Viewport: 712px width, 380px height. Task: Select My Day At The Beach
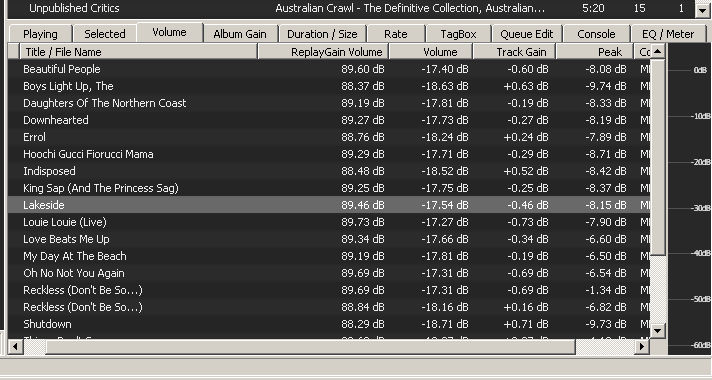coord(329,256)
